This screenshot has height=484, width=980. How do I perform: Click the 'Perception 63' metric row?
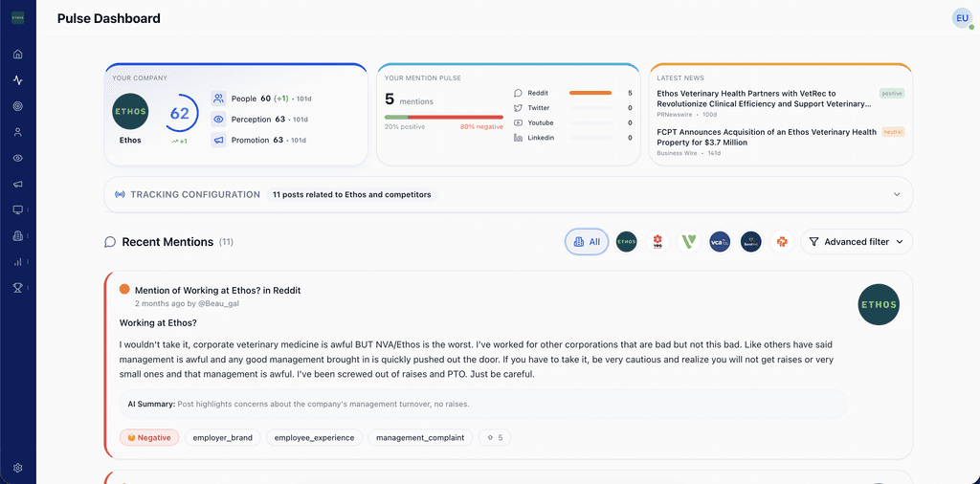click(258, 120)
